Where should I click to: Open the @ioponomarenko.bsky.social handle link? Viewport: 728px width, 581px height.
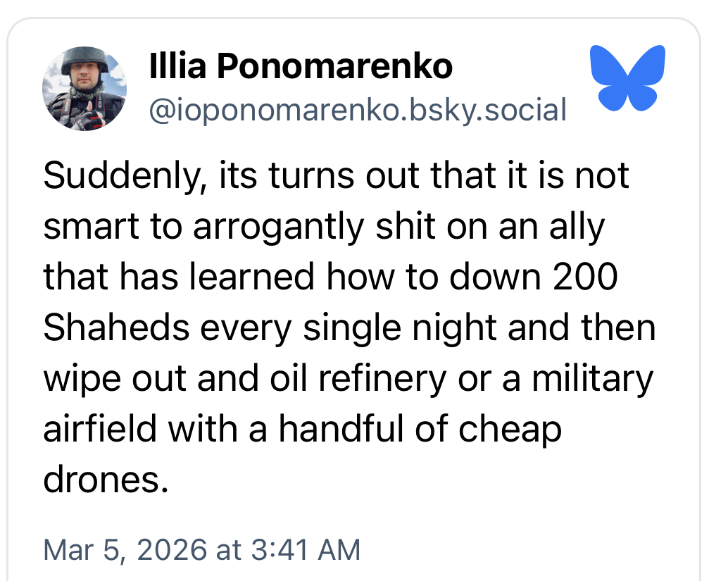358,110
